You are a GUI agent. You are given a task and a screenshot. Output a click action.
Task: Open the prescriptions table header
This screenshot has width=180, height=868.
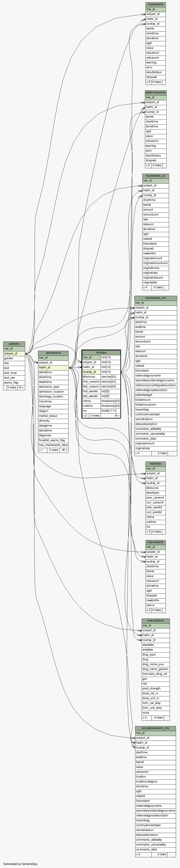point(155,620)
